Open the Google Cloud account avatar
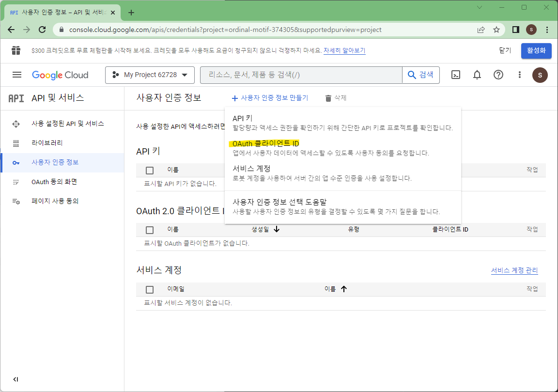Viewport: 558px width, 392px height. (x=540, y=75)
